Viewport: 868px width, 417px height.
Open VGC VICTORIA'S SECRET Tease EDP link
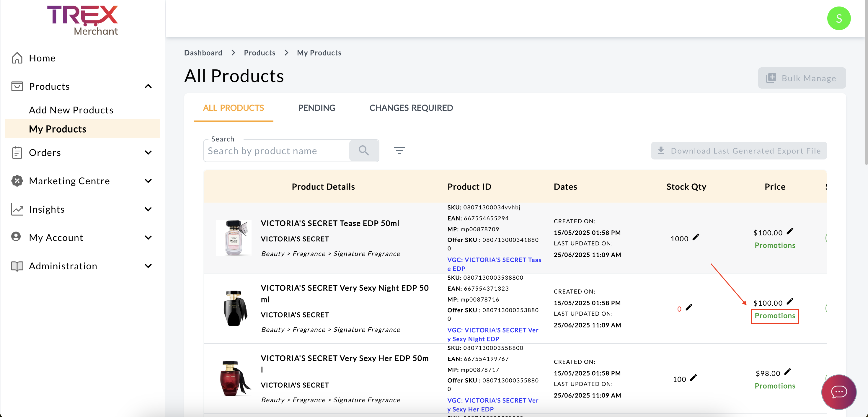pyautogui.click(x=494, y=264)
